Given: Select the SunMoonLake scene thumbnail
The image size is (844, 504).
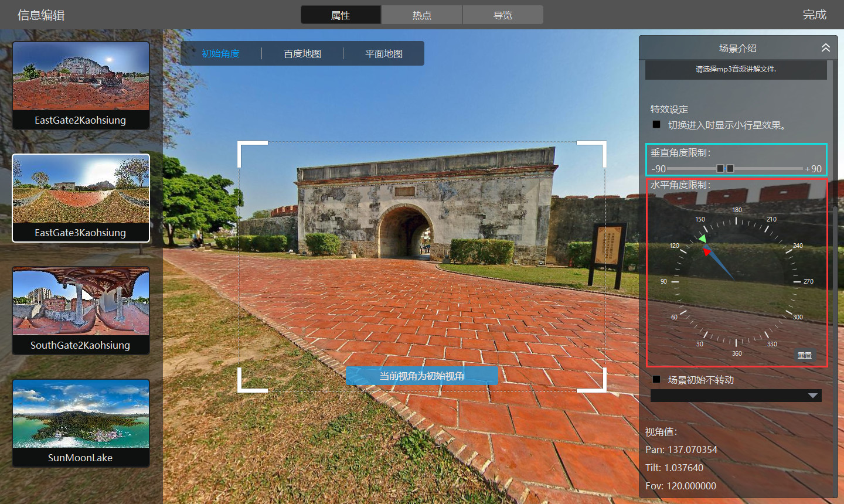Looking at the screenshot, I should click(x=81, y=423).
